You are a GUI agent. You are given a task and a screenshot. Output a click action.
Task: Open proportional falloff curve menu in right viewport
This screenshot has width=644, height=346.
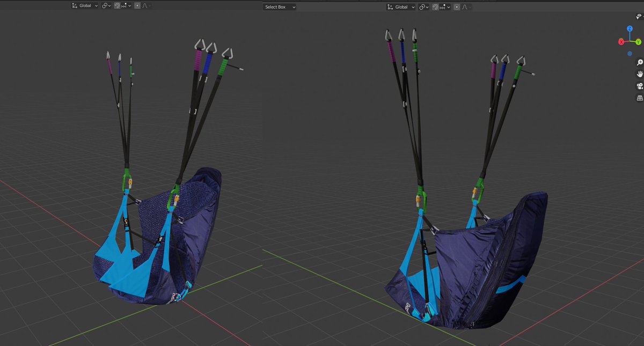click(x=467, y=7)
